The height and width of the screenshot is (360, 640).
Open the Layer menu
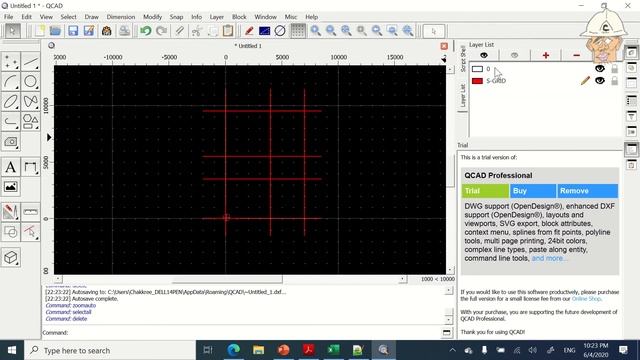[216, 17]
